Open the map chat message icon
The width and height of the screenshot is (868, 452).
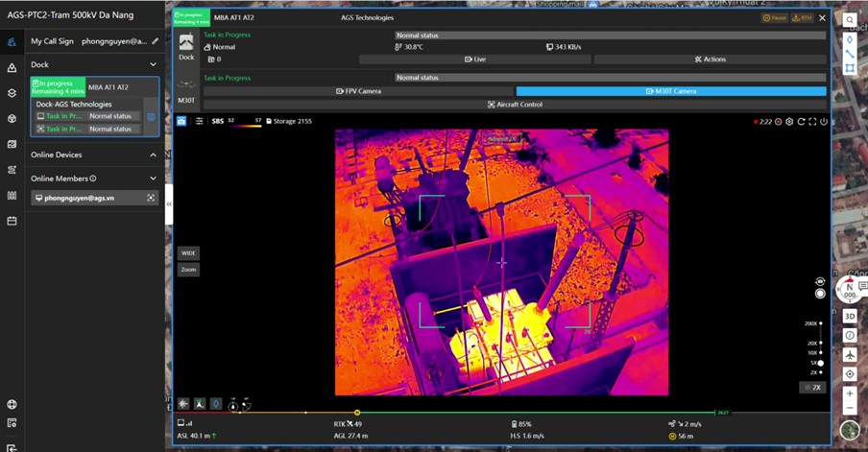(x=862, y=285)
